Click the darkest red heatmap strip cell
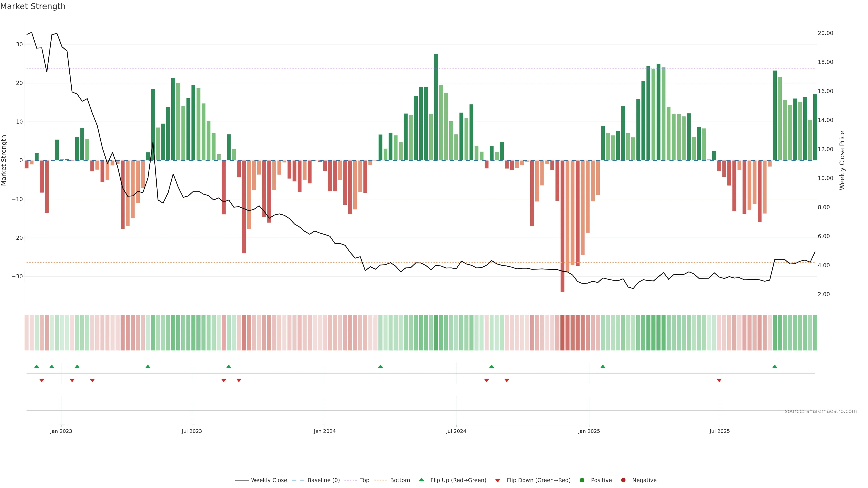This screenshot has height=488, width=868. click(x=562, y=332)
